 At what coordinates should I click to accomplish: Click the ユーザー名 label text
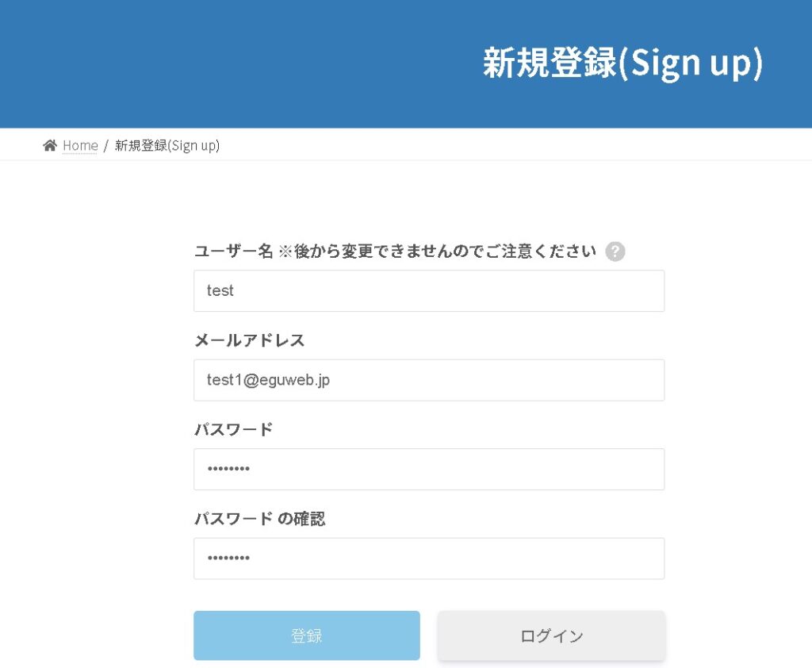233,251
